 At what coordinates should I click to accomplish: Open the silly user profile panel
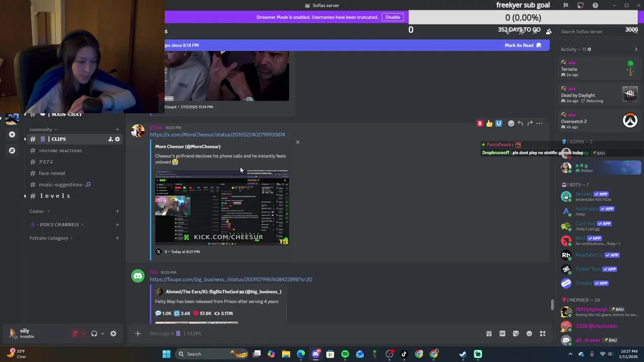(x=35, y=333)
